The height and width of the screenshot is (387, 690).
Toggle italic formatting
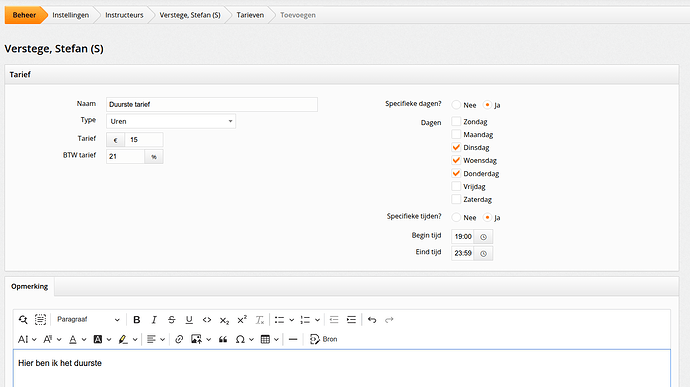pos(154,320)
